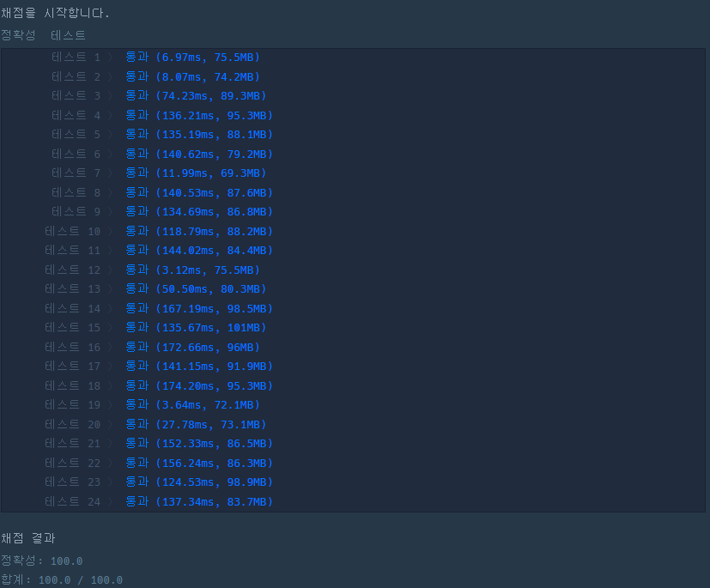Select result '통과 (11.99ms, 69.3MB)'

coord(196,173)
